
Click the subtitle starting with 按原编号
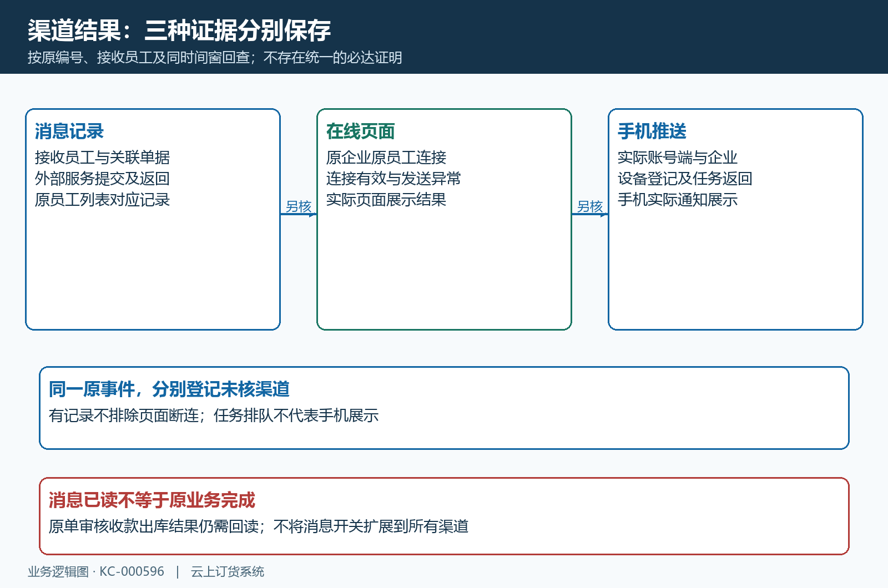pos(215,58)
